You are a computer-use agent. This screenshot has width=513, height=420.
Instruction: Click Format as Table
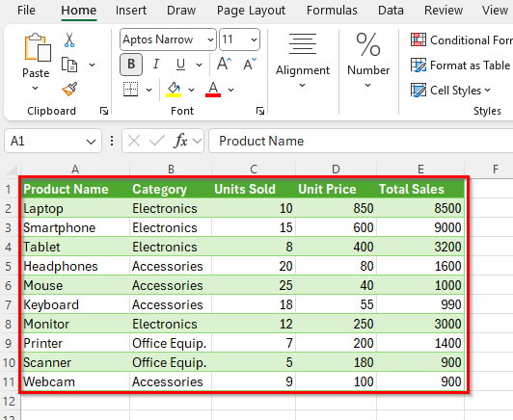[x=461, y=66]
